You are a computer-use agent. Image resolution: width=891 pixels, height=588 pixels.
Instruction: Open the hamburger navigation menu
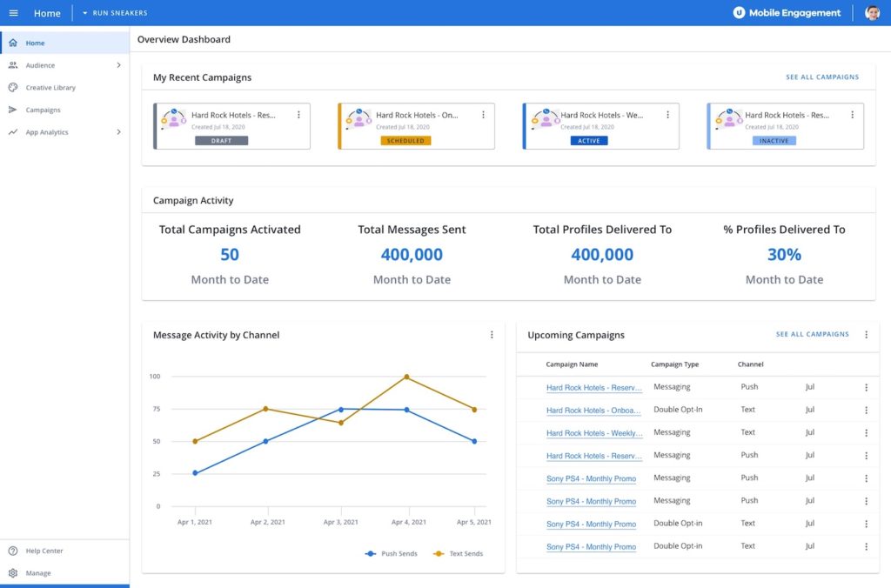click(14, 12)
